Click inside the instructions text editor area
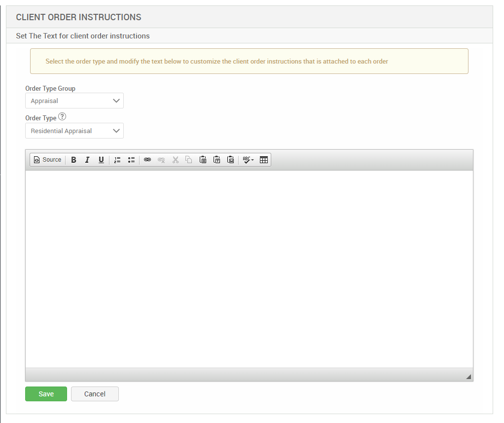Image resolution: width=504 pixels, height=423 pixels. pos(249,269)
